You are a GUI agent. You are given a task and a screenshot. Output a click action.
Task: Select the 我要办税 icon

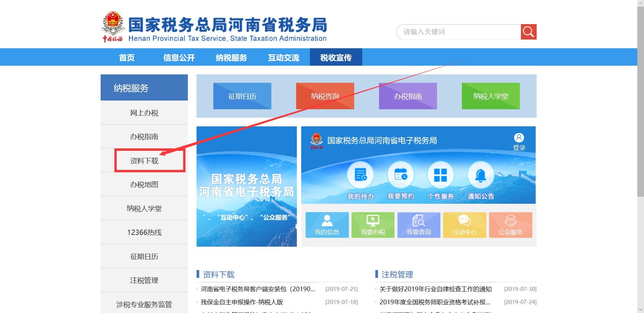(x=373, y=225)
